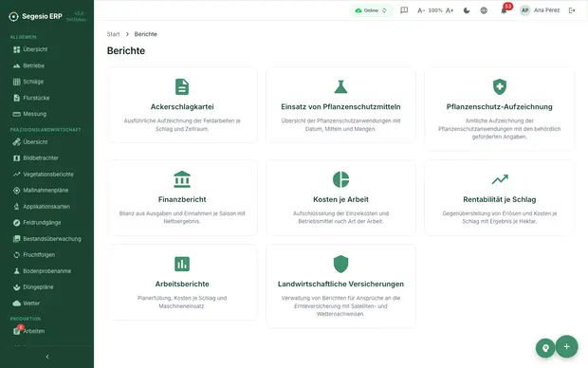Open the Arbeitsberichte title
The width and height of the screenshot is (588, 368).
[182, 284]
